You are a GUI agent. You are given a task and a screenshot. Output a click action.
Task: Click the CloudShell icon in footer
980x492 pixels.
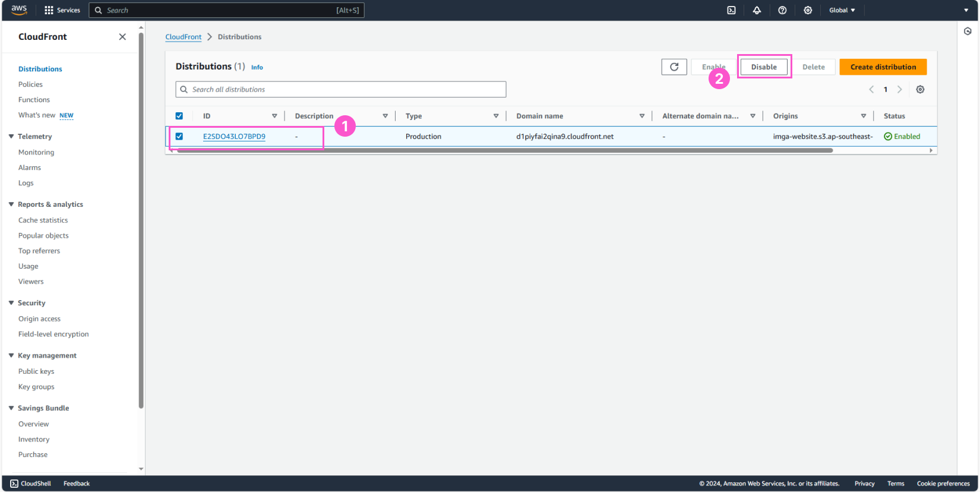coord(14,484)
